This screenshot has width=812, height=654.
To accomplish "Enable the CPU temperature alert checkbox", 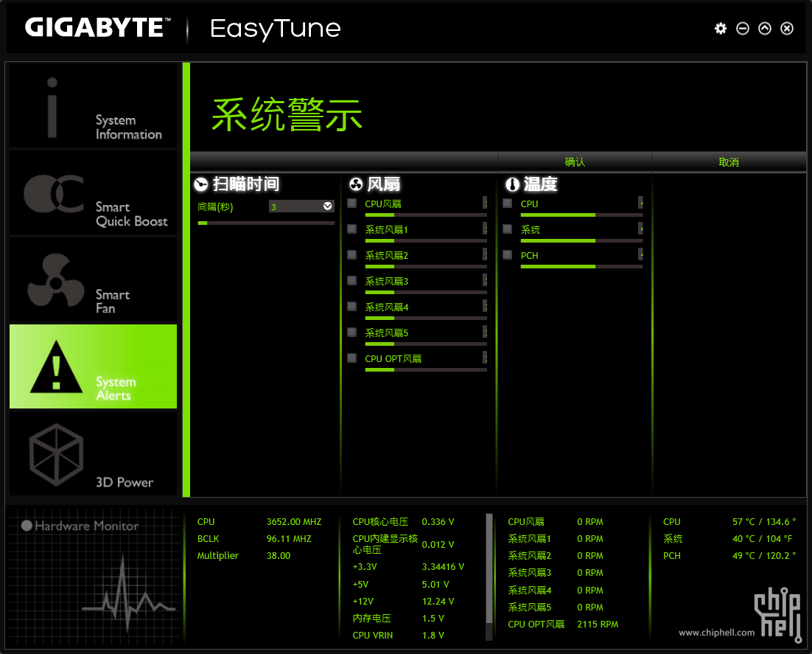I will (x=508, y=203).
